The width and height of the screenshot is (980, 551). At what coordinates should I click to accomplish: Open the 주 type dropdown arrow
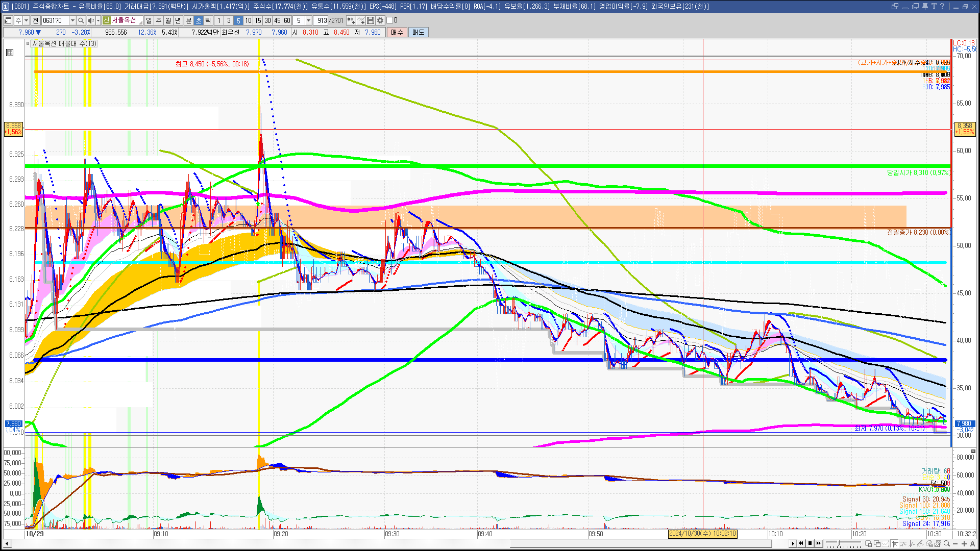(x=26, y=20)
